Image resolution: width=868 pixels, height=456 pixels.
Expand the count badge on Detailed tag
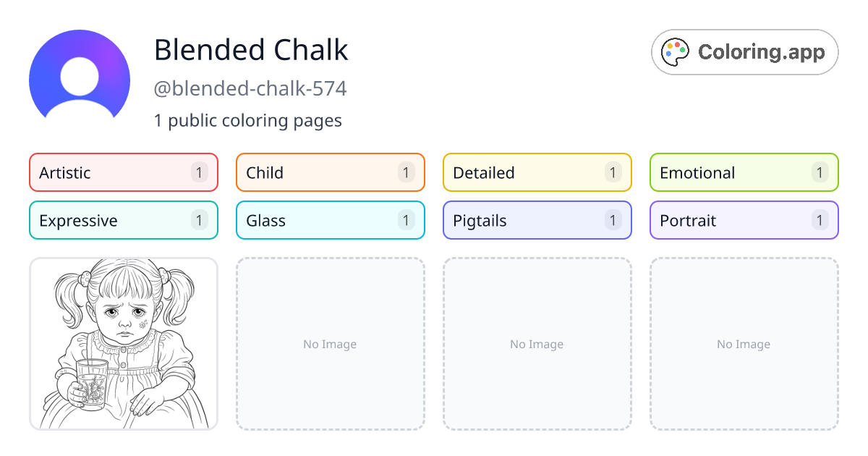point(613,172)
